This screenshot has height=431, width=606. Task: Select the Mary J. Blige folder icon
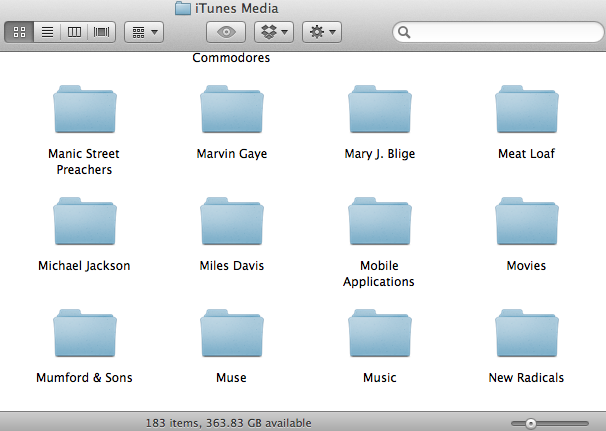(380, 109)
